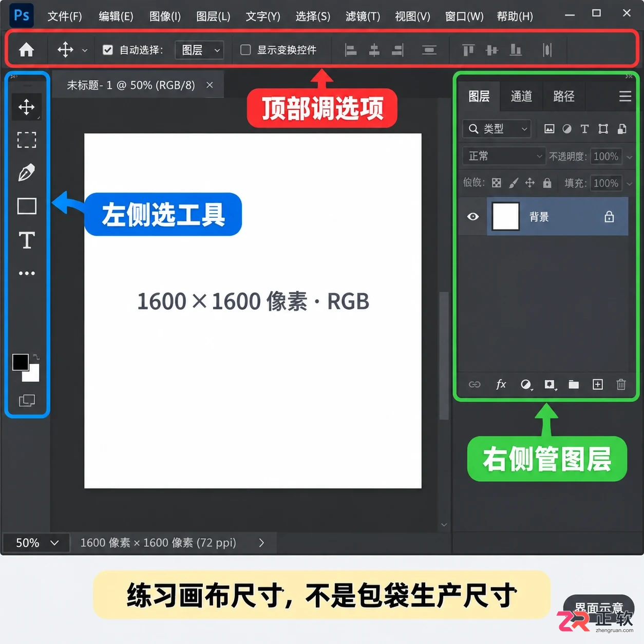Screen dimensions: 644x644
Task: Click the canvas vertical scrollbar
Action: coord(444,355)
